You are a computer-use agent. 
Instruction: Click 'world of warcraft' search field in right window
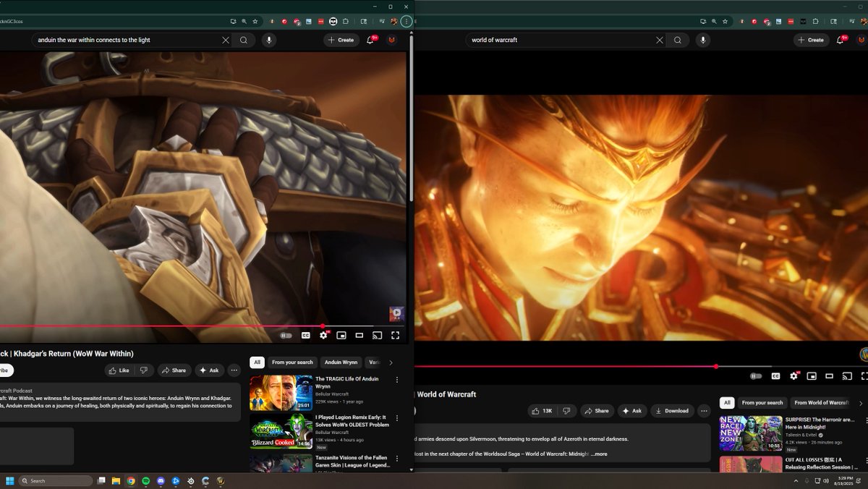click(x=561, y=41)
